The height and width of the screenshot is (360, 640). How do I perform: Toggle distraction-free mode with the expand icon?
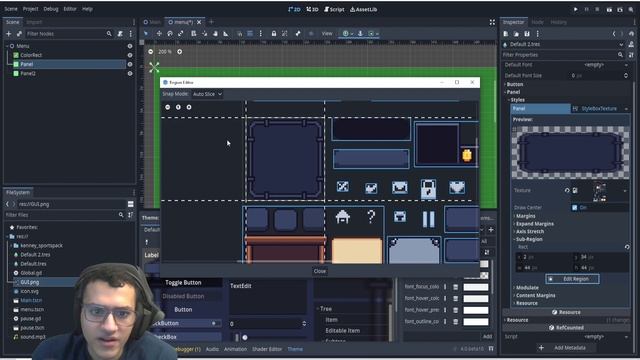tap(492, 22)
